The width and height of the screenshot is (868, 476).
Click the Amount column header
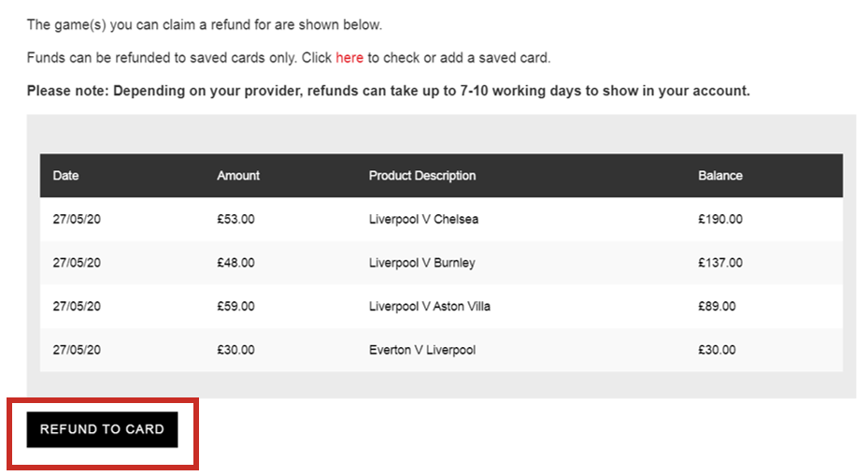coord(238,176)
